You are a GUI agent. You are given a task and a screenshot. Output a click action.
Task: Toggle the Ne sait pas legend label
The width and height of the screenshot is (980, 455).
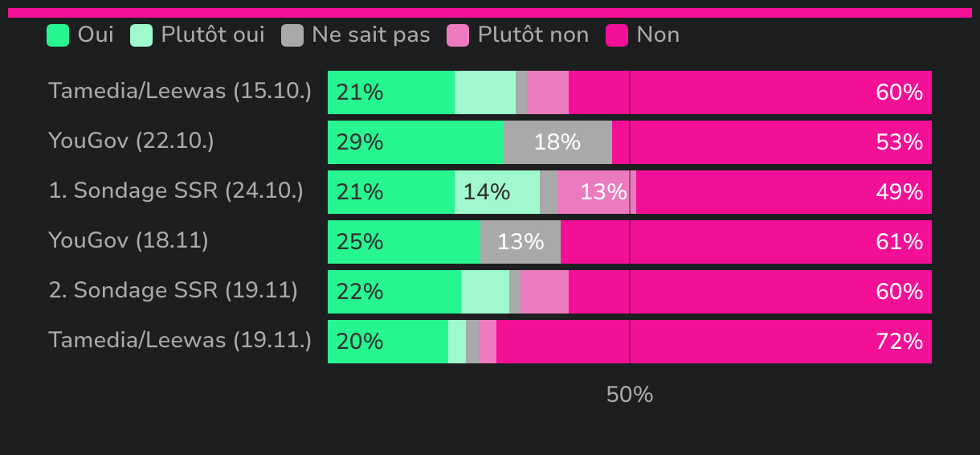371,35
